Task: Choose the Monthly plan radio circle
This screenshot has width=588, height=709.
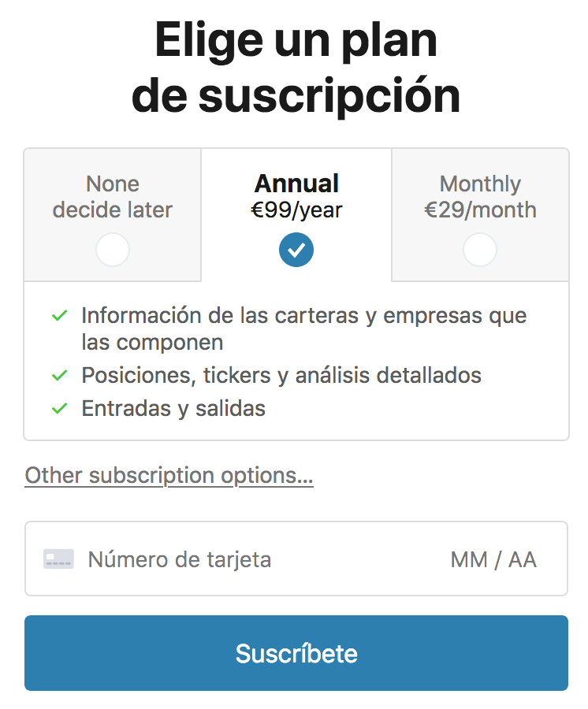Action: click(x=480, y=251)
